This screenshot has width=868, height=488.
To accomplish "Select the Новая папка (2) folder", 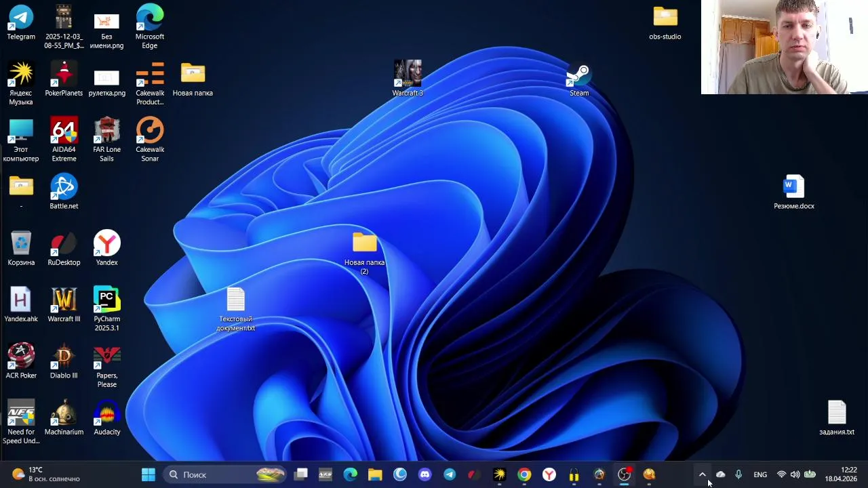I will tap(364, 253).
